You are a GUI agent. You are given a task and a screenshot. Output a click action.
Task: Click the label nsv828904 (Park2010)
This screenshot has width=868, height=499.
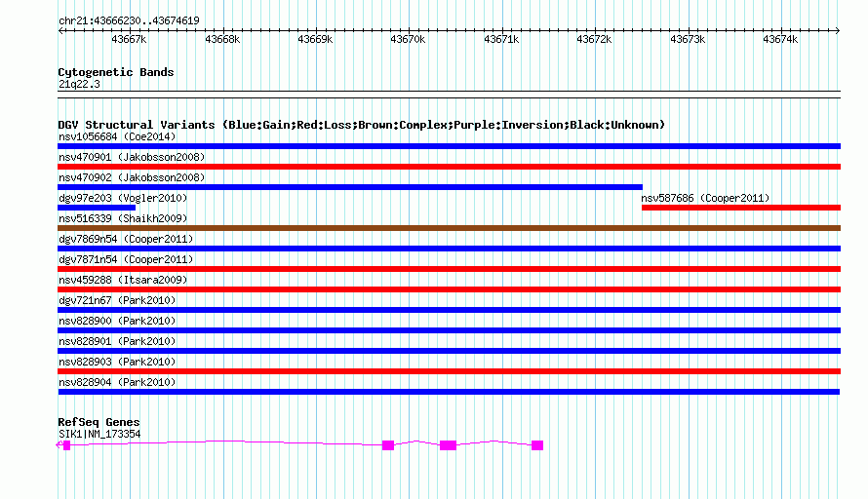pyautogui.click(x=117, y=382)
